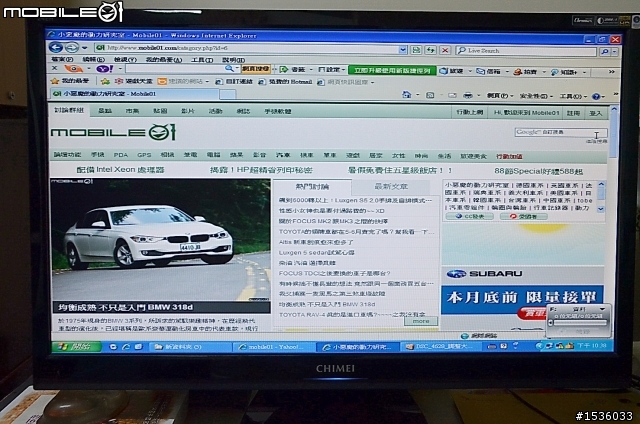
Task: Open the 說明(H) menu
Action: [234, 60]
